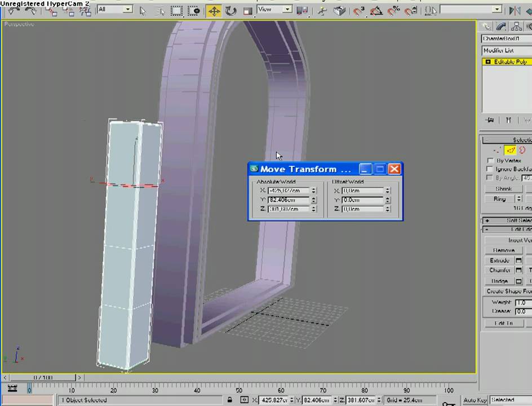Click the Select and Manipulate icon
This screenshot has width=532, height=406.
(x=322, y=11)
